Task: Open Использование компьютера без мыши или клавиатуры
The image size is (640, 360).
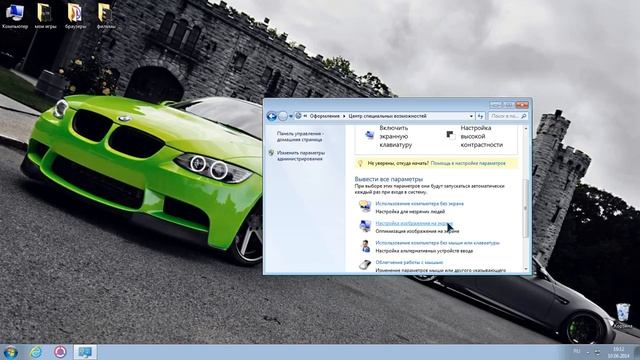Action: point(437,243)
